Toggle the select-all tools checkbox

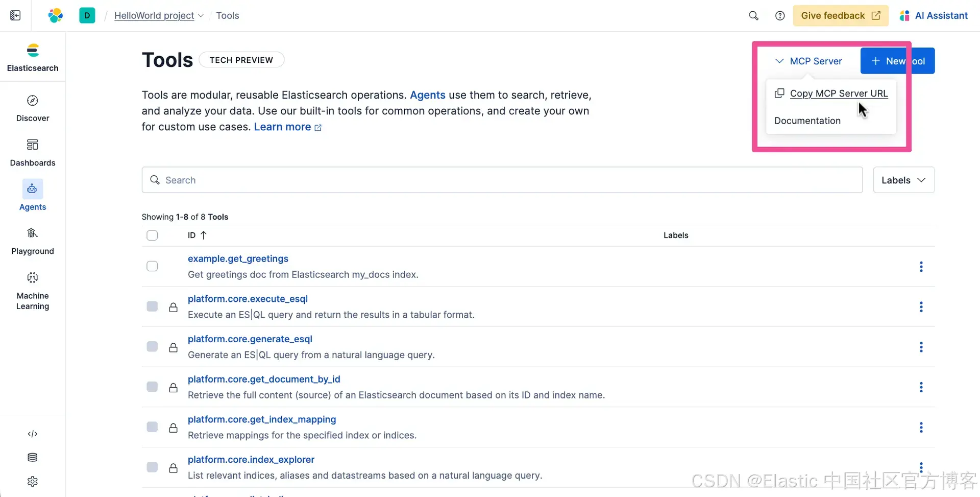pyautogui.click(x=152, y=235)
